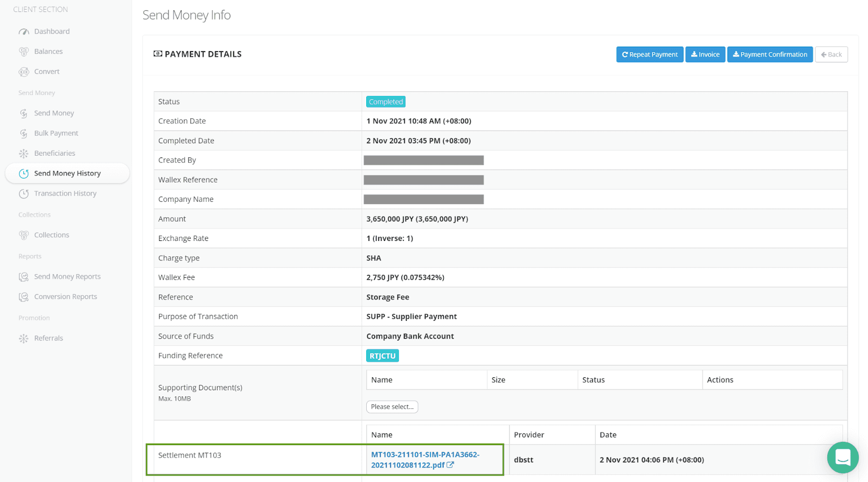Open Conversion Reports
Image resolution: width=868 pixels, height=482 pixels.
coord(66,297)
